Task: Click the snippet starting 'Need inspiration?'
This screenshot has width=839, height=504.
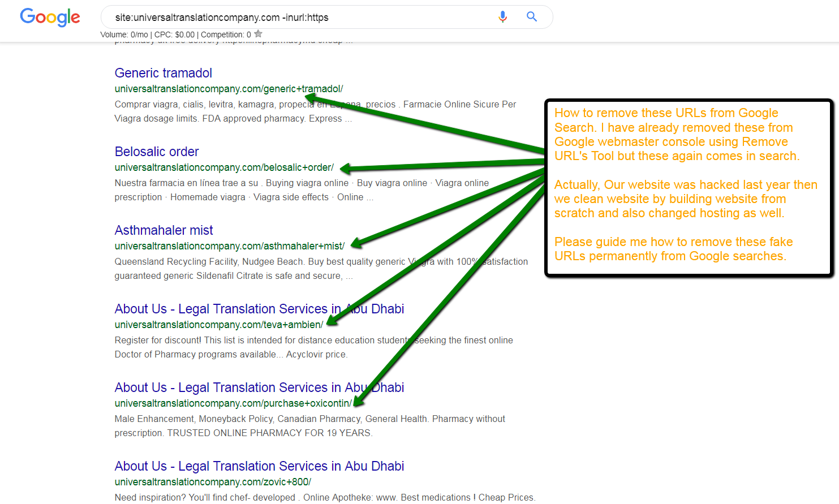Action: pyautogui.click(x=325, y=497)
